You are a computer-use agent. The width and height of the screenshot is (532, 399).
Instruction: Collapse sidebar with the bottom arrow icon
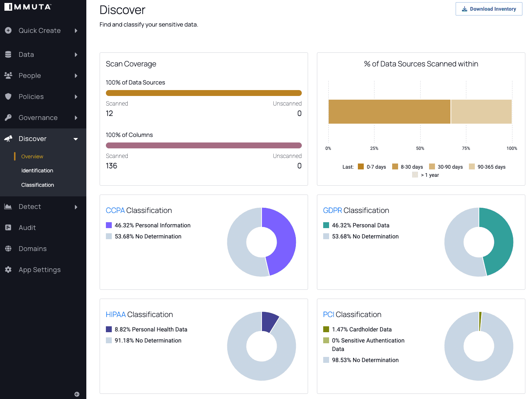coord(77,394)
